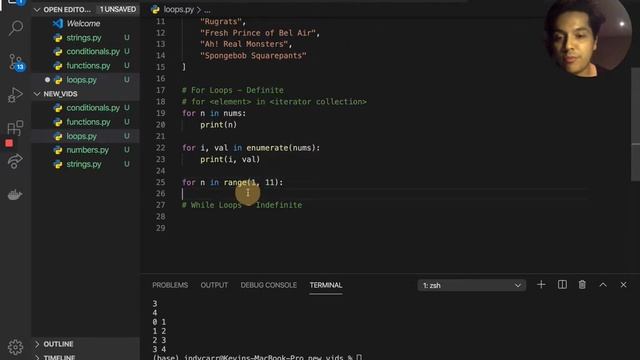Click the terminal prompt line
The width and height of the screenshot is (640, 360).
(x=257, y=357)
